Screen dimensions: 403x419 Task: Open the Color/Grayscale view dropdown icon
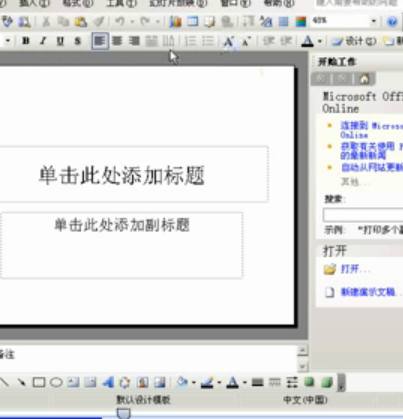(301, 22)
